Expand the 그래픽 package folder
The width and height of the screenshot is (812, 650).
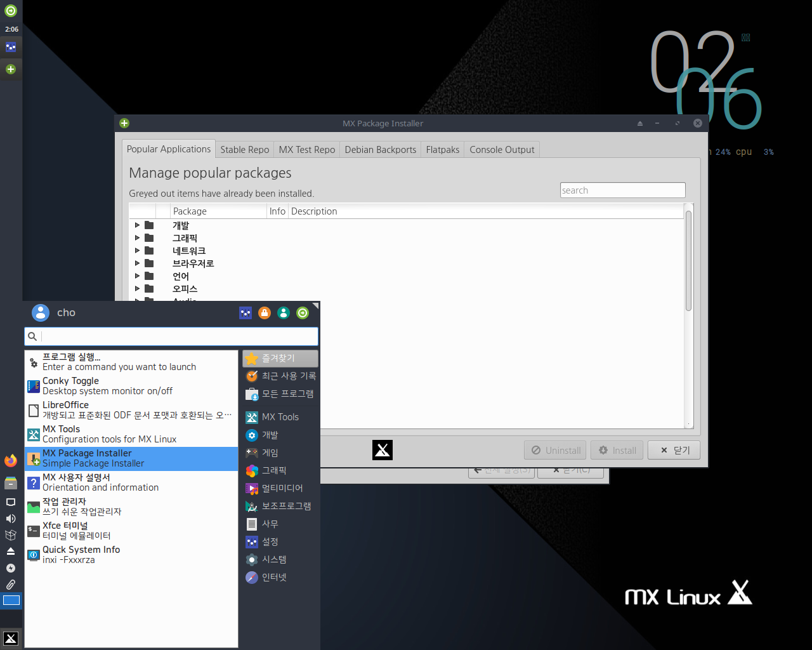pyautogui.click(x=137, y=238)
